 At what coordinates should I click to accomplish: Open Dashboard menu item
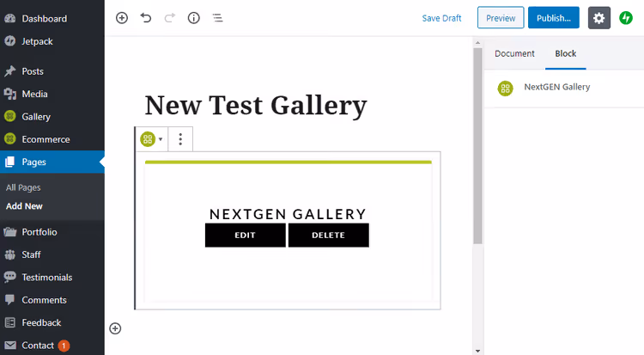pyautogui.click(x=45, y=19)
